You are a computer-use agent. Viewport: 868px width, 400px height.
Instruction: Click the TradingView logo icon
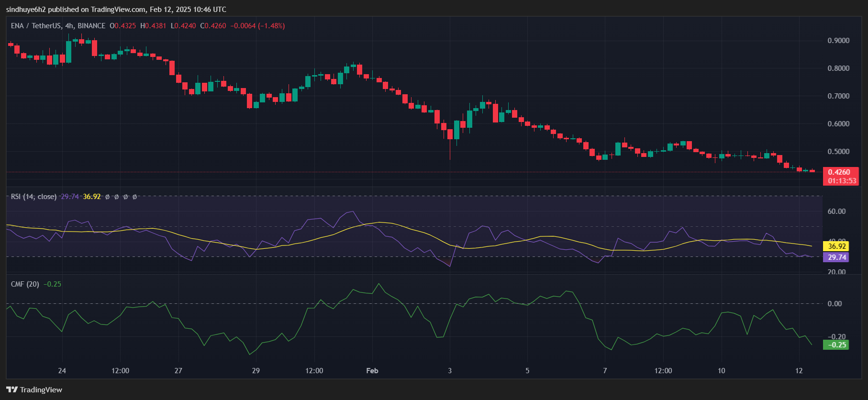(12, 389)
